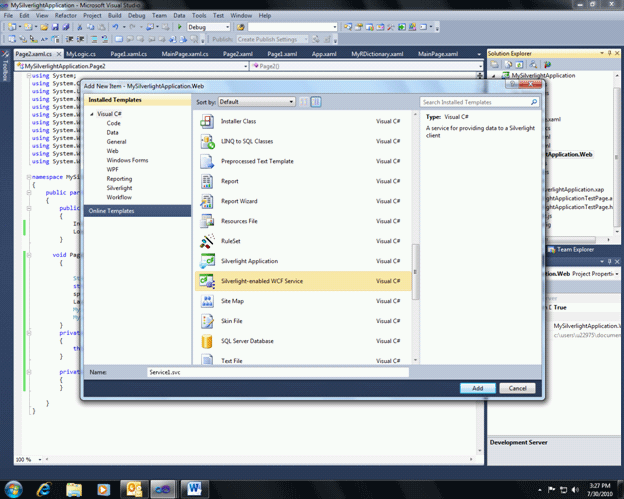Select the LINQ to SQL Classes icon
The image size is (624, 499).
tap(207, 141)
